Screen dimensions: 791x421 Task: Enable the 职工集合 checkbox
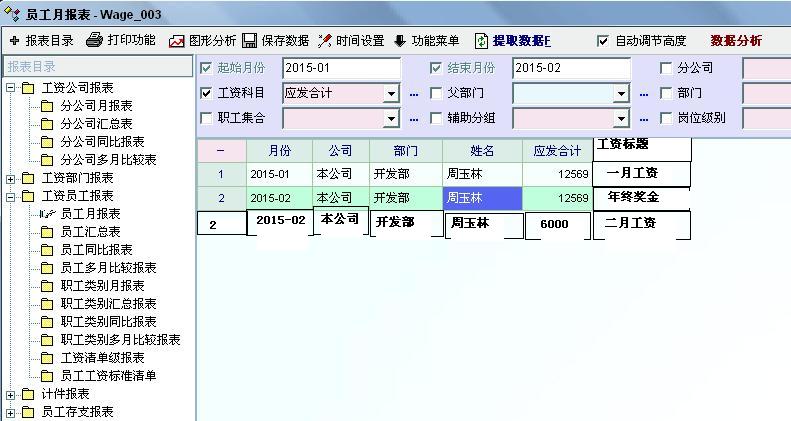click(207, 118)
